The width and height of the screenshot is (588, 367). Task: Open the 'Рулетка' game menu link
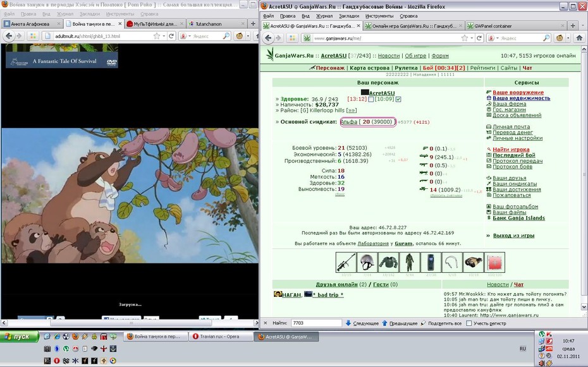pyautogui.click(x=406, y=68)
